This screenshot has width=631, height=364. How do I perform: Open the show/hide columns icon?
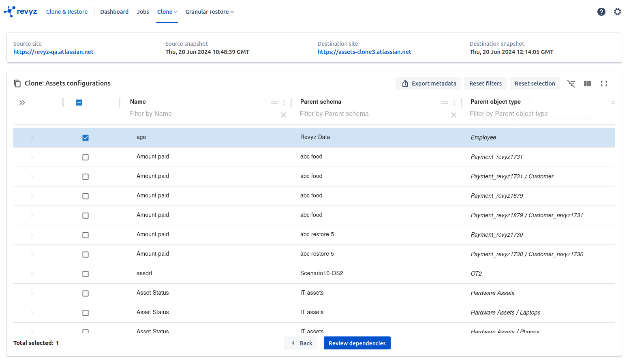point(588,84)
